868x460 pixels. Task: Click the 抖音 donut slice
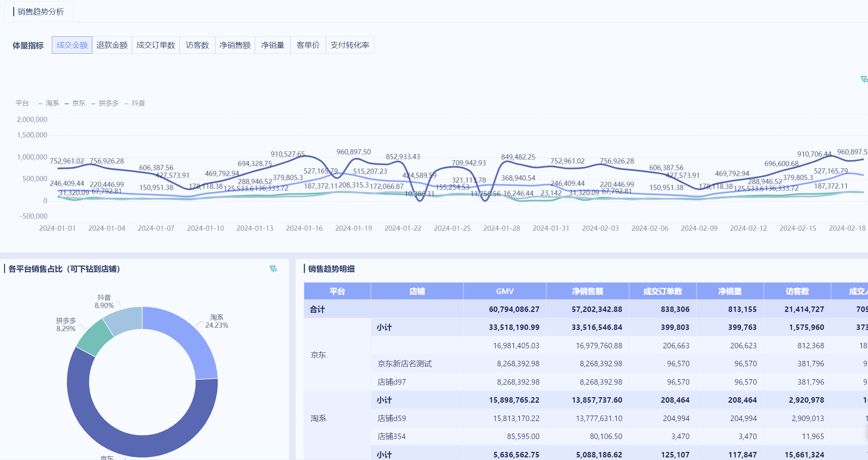(x=125, y=319)
